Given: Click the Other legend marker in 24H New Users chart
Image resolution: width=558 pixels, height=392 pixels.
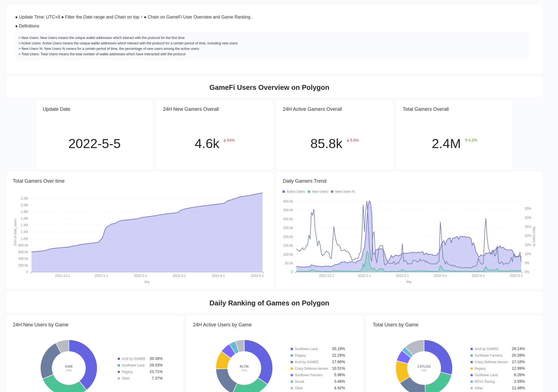Looking at the screenshot, I should pos(119,378).
